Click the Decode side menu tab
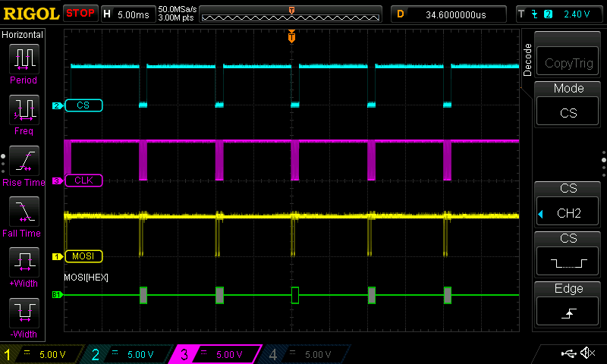 pos(527,60)
